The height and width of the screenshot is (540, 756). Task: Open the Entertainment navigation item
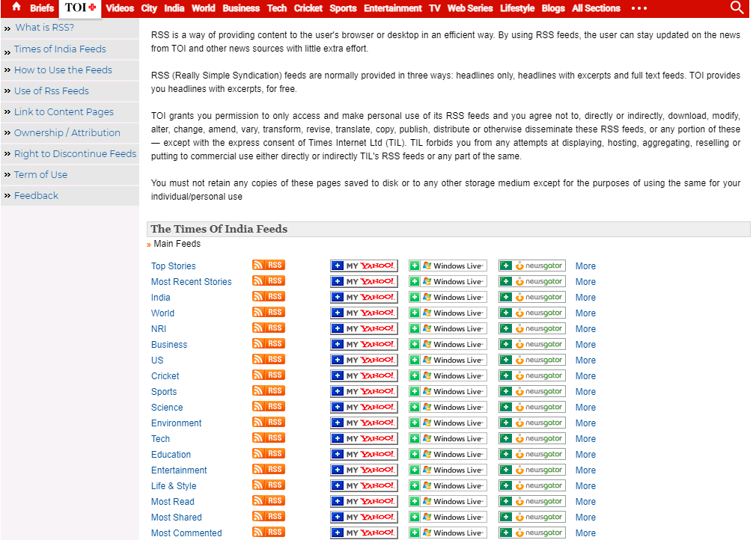click(392, 8)
